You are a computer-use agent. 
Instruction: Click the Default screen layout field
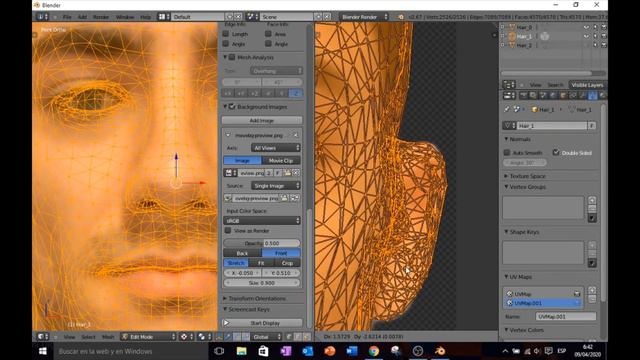click(198, 17)
